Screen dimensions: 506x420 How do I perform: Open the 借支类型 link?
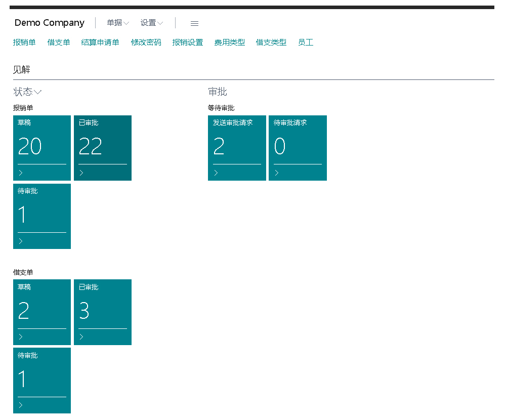271,43
